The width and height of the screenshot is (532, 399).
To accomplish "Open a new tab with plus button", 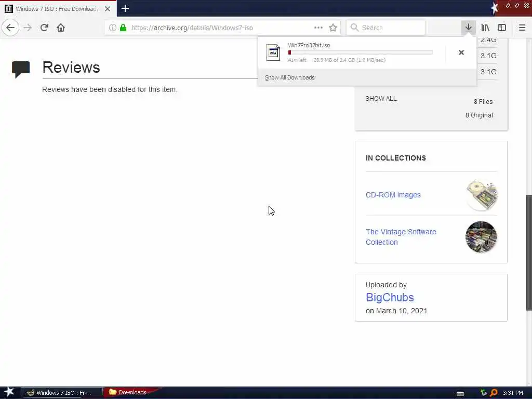I will (125, 8).
